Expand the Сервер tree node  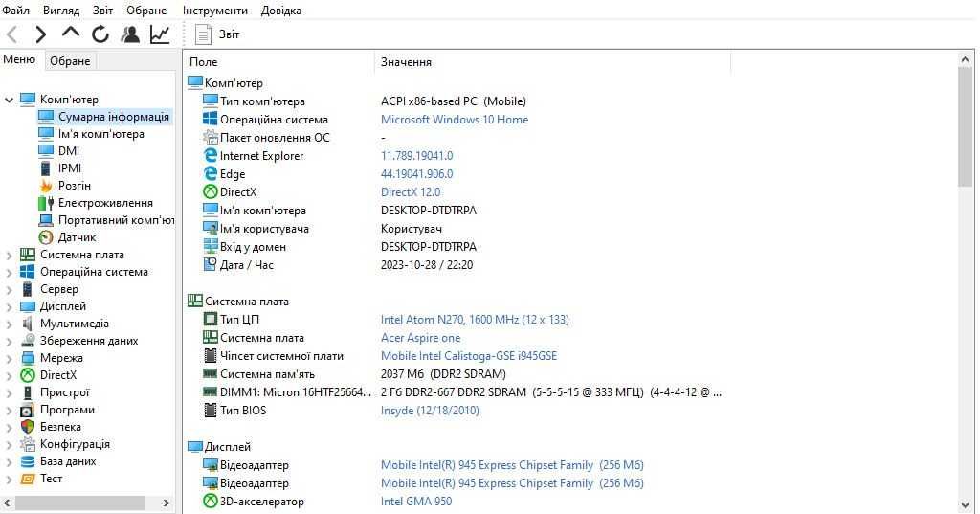tap(9, 289)
